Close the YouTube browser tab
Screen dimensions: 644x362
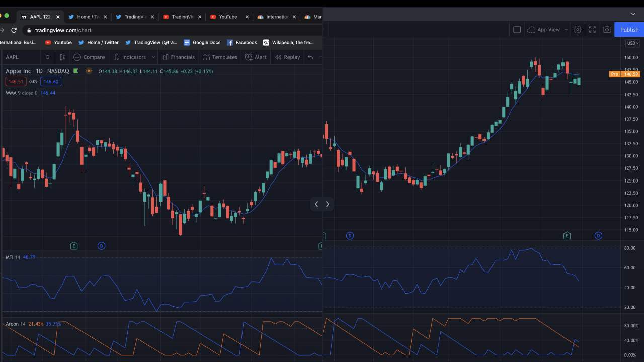pyautogui.click(x=247, y=17)
